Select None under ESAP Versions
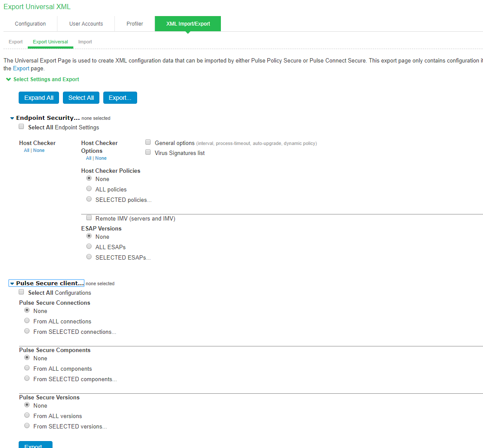Screen dimensions: 483x448 (x=89, y=236)
